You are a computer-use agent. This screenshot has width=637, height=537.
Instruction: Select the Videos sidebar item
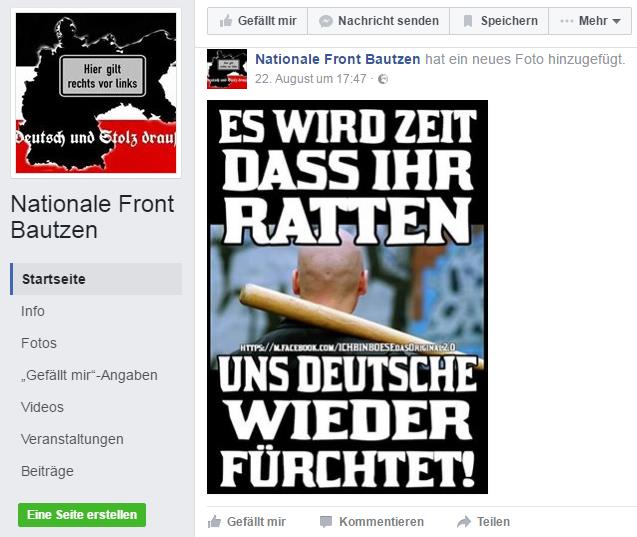pos(42,407)
